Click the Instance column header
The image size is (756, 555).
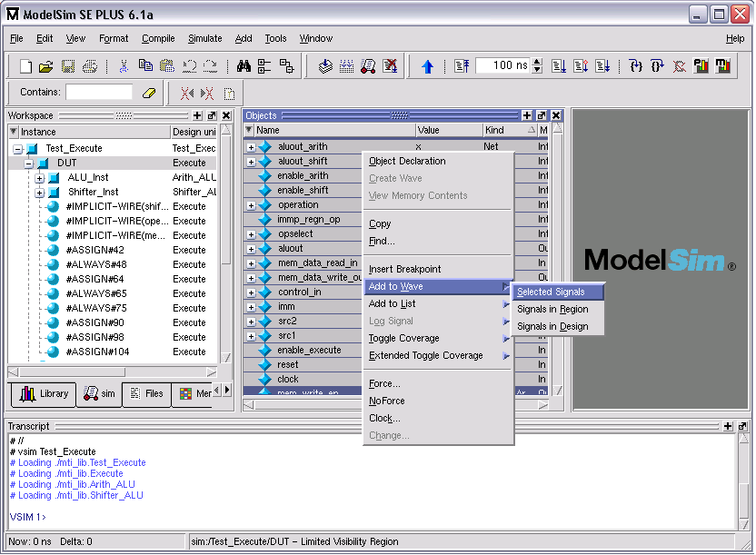(94, 132)
